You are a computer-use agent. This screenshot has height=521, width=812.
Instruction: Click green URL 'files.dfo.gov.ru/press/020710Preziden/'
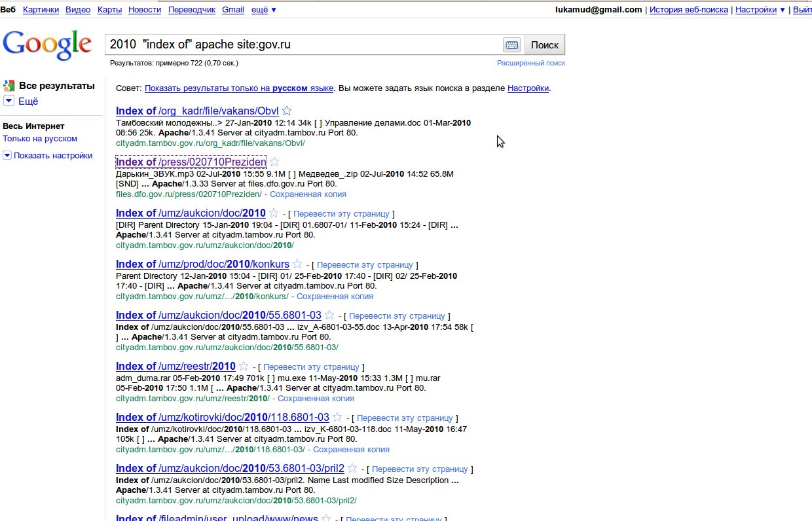coord(189,194)
